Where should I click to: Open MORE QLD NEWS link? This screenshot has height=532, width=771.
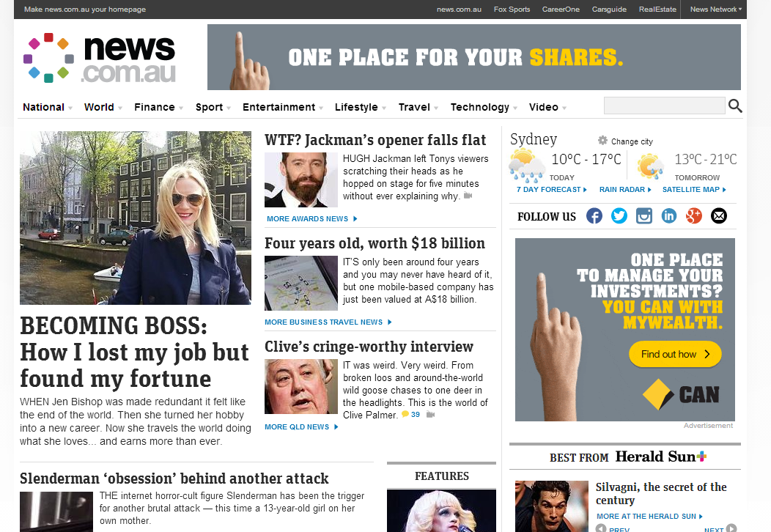(301, 426)
